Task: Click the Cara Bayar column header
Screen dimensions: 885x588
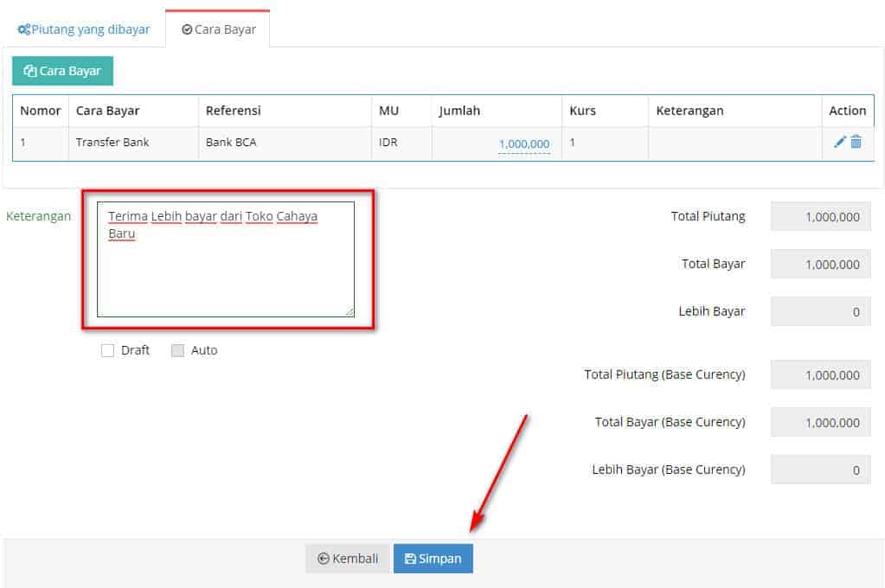Action: (x=133, y=111)
